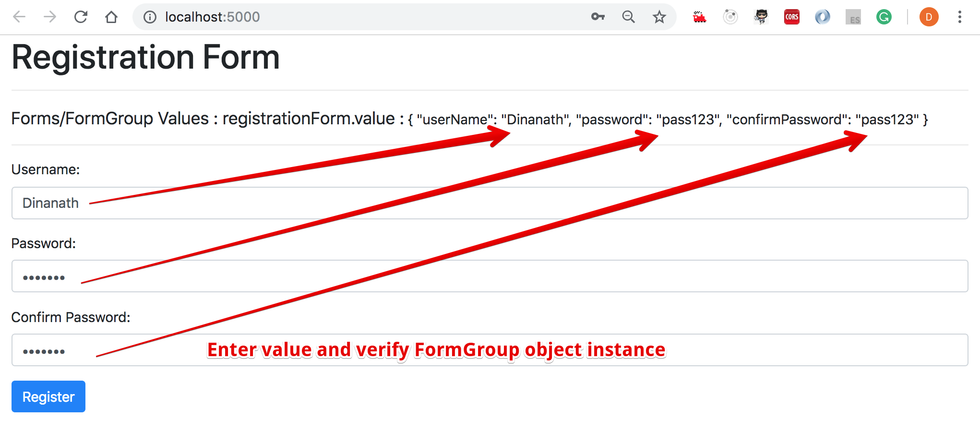Open the browser home page icon
Screen dimensions: 980x432
coord(111,17)
